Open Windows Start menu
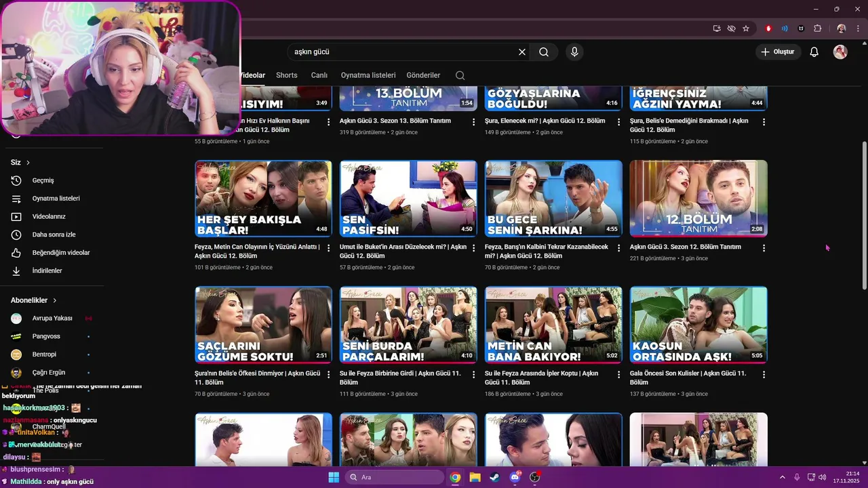This screenshot has height=488, width=868. (x=334, y=477)
